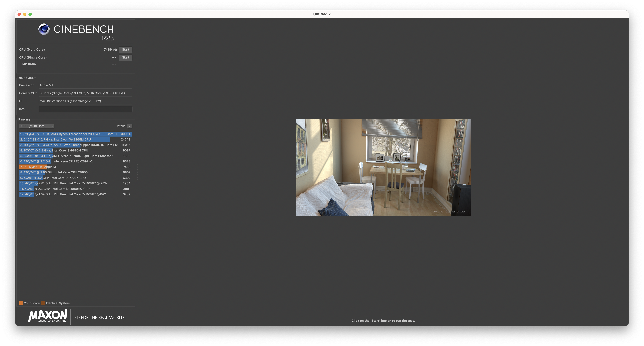
Task: Select ranking row Intel Xeon X5650
Action: click(x=75, y=172)
